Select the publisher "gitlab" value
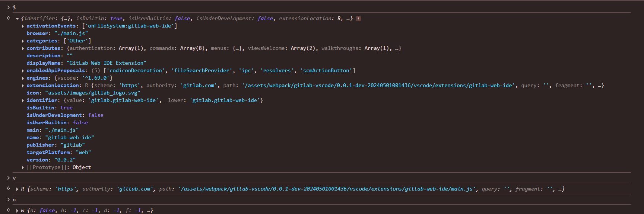This screenshot has height=214, width=644. 73,145
